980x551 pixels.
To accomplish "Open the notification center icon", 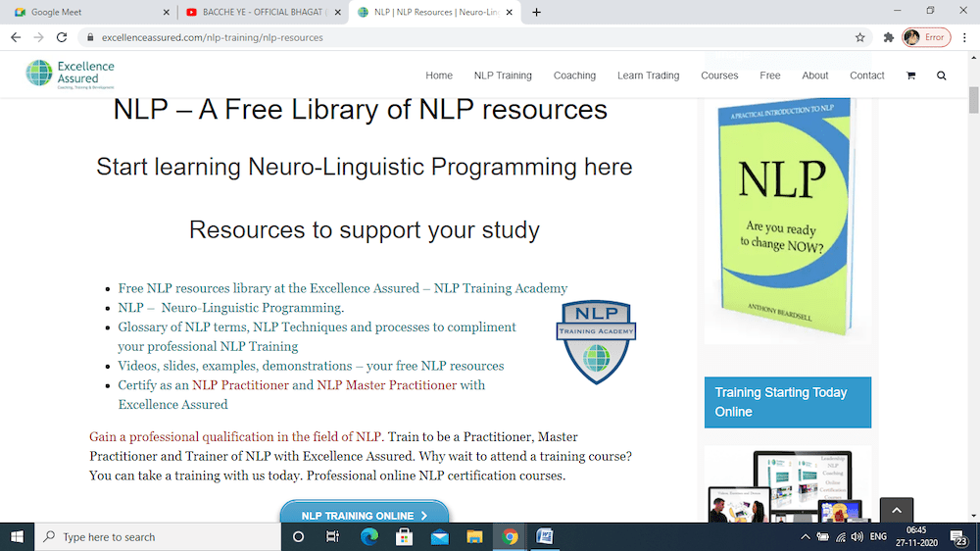I will (958, 536).
